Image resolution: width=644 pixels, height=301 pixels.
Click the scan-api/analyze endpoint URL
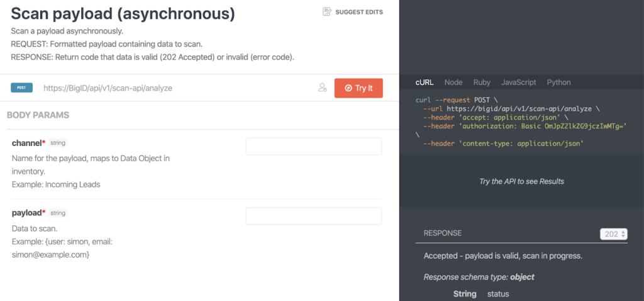[108, 88]
